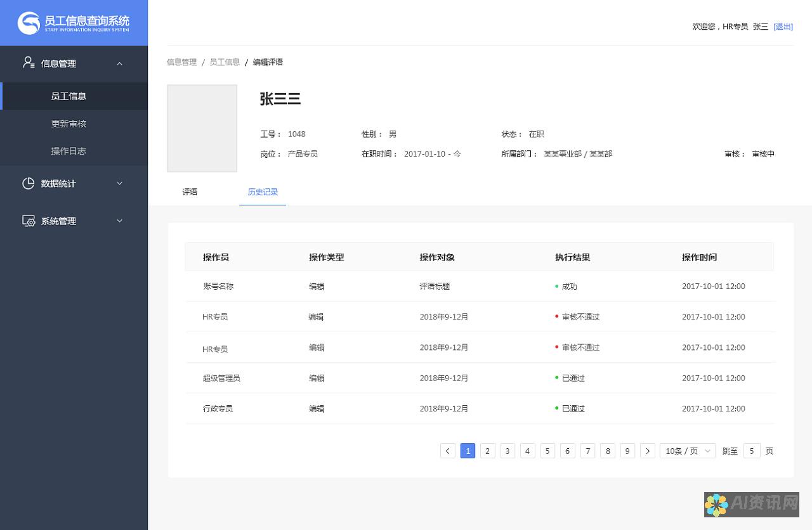Viewport: 812px width, 530px height.
Task: Click 编辑 in the 账号名称 row
Action: (317, 287)
